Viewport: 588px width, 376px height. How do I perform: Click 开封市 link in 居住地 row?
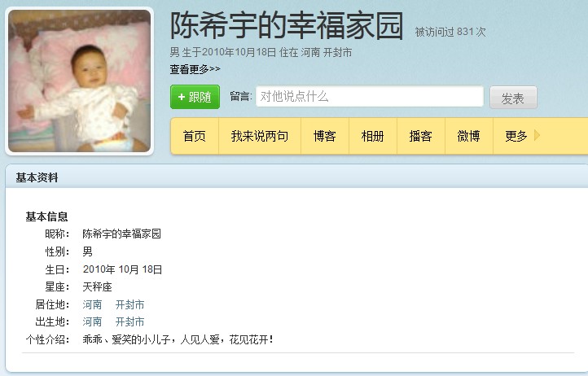[x=129, y=304]
